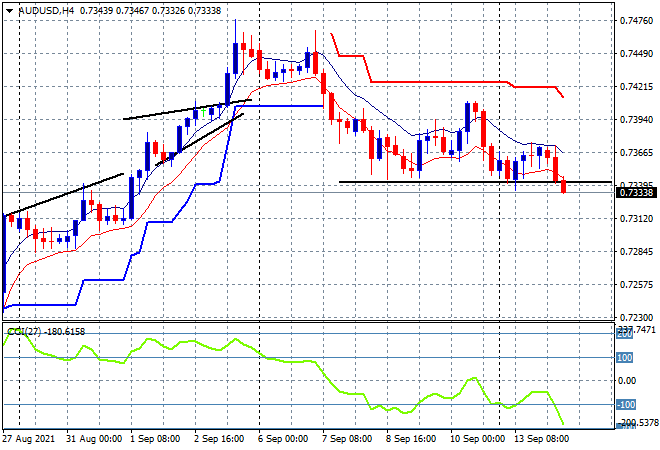Click the 0.73665 price axis label

point(636,153)
